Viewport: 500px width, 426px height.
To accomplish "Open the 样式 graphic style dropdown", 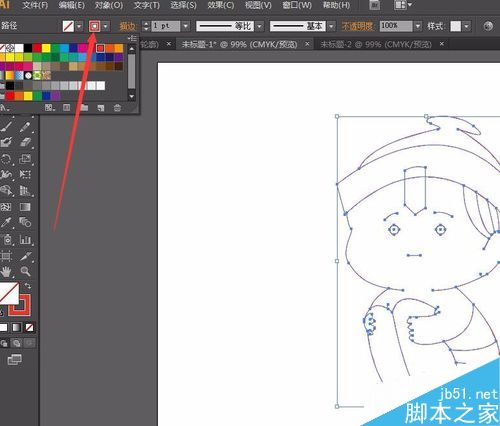I will 467,26.
